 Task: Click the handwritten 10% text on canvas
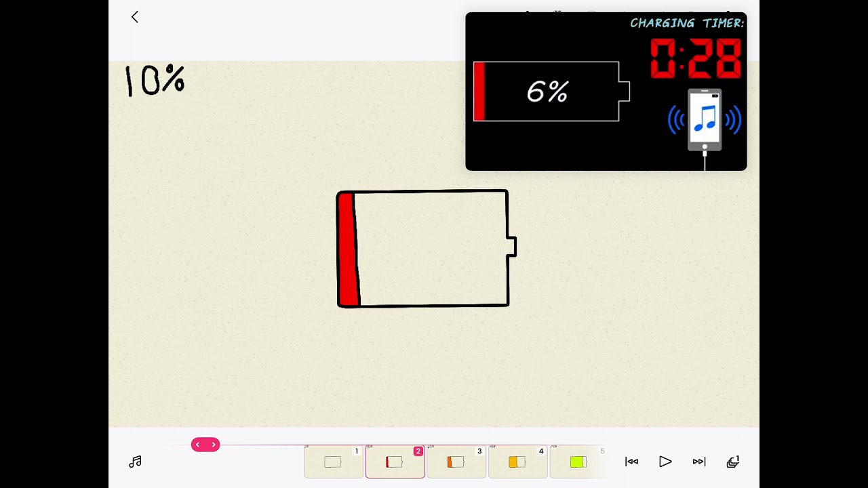click(x=155, y=80)
